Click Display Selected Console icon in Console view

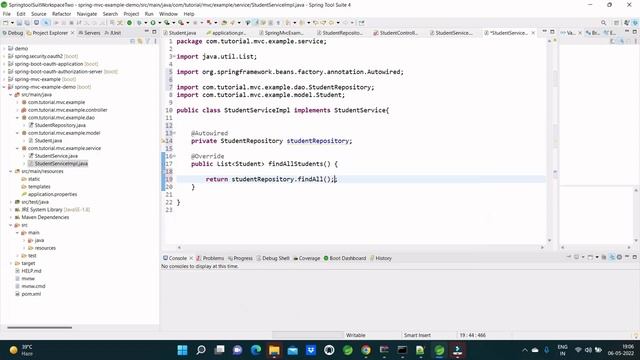576,257
